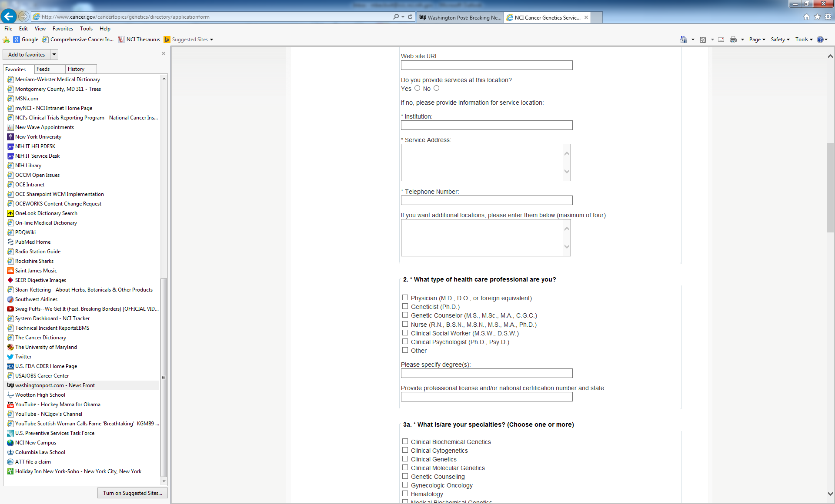This screenshot has height=504, width=835.
Task: Click Turn on Suggested Sites button
Action: [x=133, y=493]
